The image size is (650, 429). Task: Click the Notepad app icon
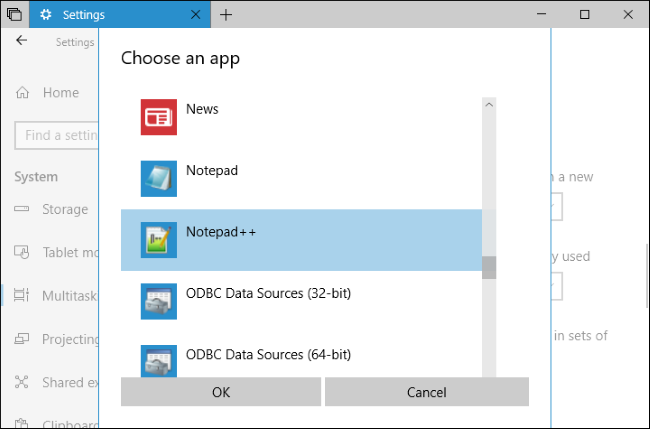tap(158, 178)
